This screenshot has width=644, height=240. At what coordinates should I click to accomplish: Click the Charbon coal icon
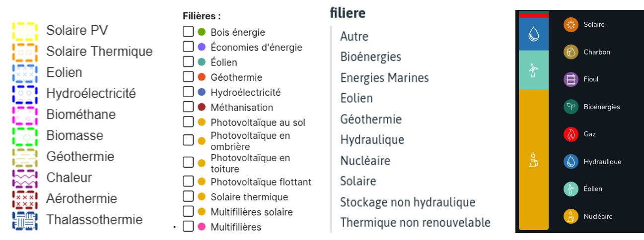(571, 52)
